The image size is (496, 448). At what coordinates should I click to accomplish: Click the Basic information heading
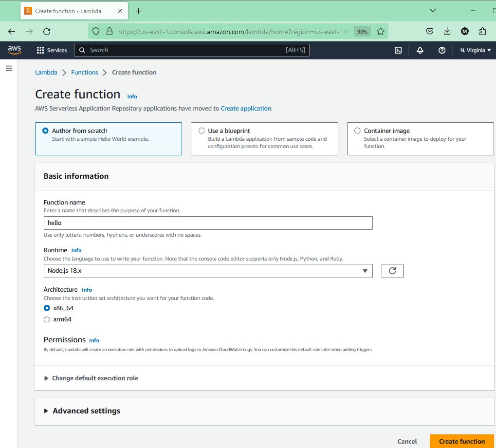76,176
